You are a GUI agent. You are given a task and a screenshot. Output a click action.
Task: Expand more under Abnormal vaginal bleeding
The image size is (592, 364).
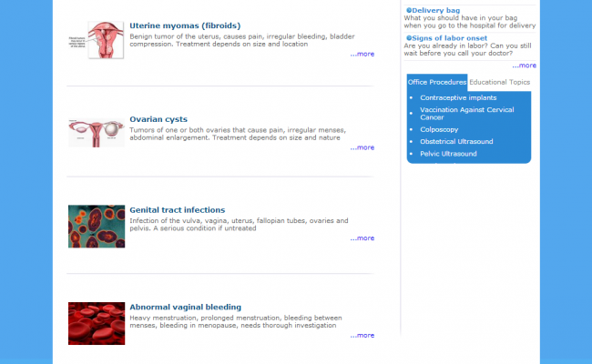coord(362,336)
